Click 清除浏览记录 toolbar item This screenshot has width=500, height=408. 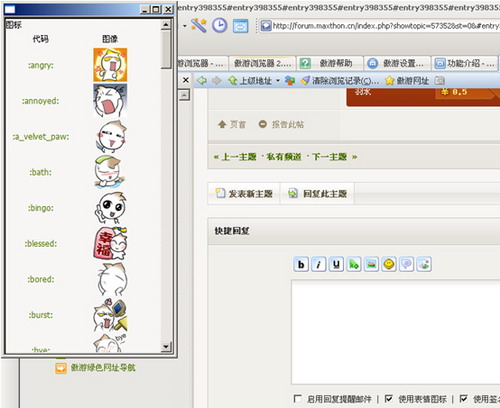(340, 80)
